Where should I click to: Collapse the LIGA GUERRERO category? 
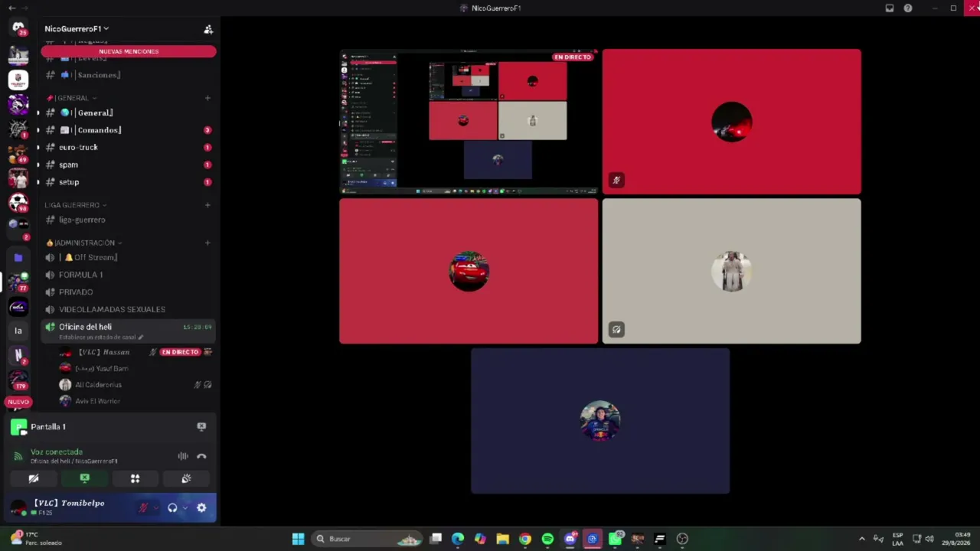(x=75, y=205)
